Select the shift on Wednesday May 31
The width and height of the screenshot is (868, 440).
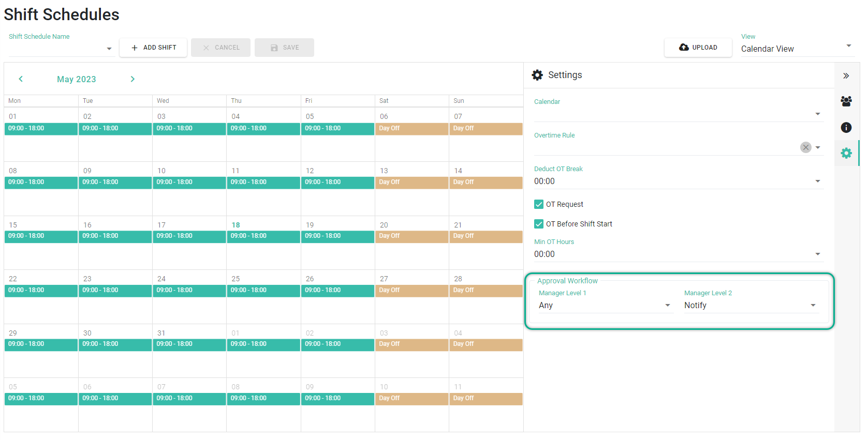click(189, 344)
